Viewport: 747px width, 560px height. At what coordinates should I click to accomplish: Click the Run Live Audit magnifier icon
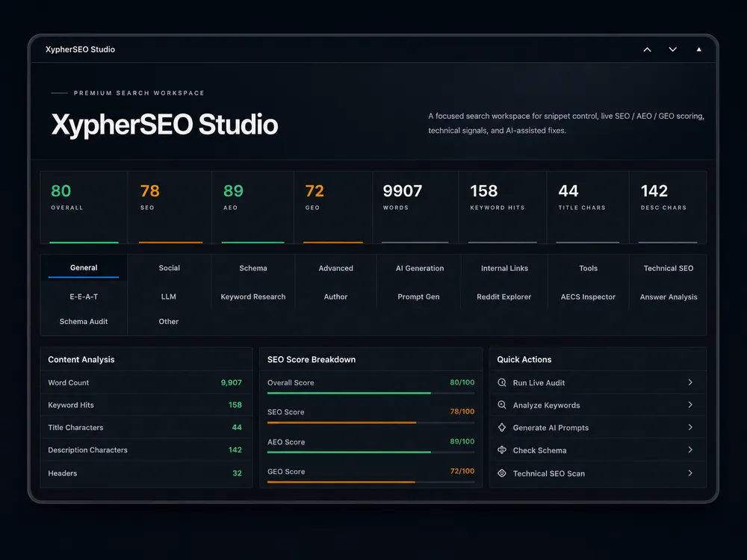pos(502,382)
